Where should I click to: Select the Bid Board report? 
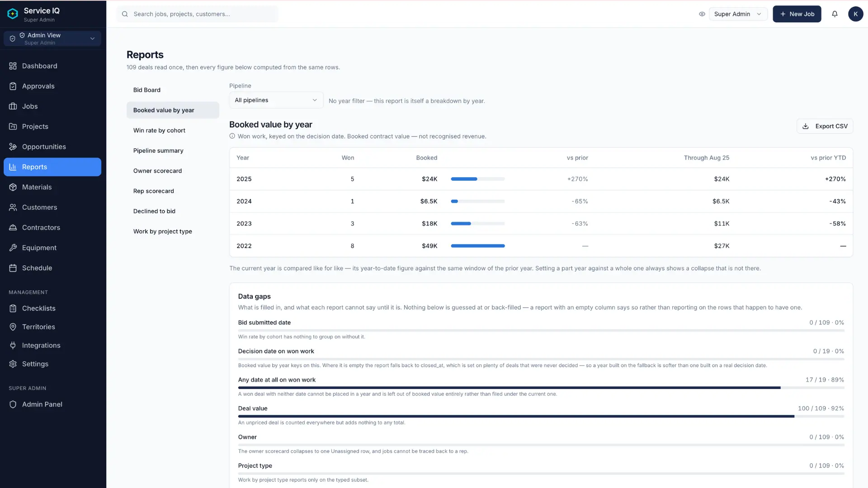pos(173,90)
